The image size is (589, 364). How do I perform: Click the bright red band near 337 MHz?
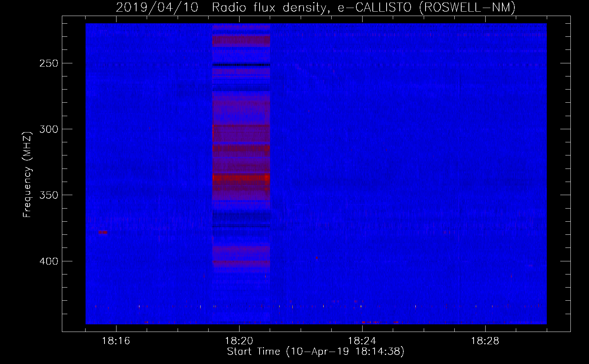[241, 178]
